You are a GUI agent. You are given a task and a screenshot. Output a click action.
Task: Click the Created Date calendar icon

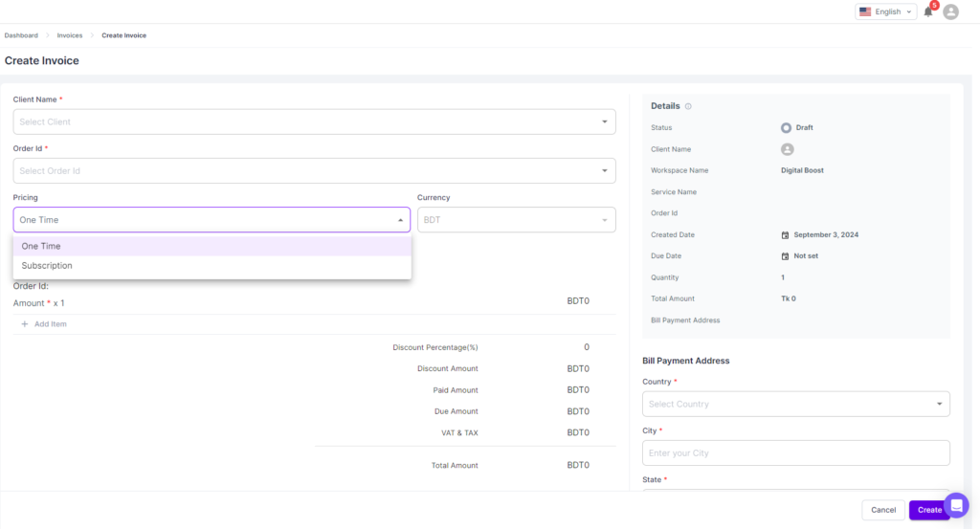(x=786, y=235)
